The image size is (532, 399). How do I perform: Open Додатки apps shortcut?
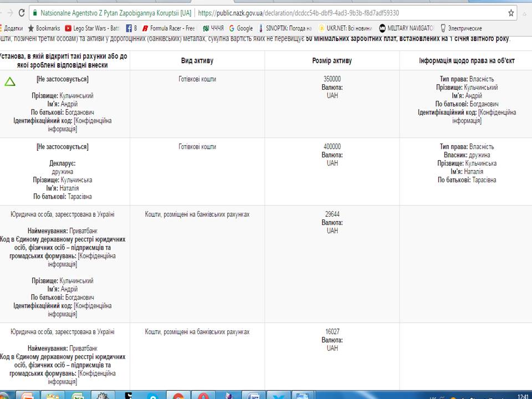point(11,28)
